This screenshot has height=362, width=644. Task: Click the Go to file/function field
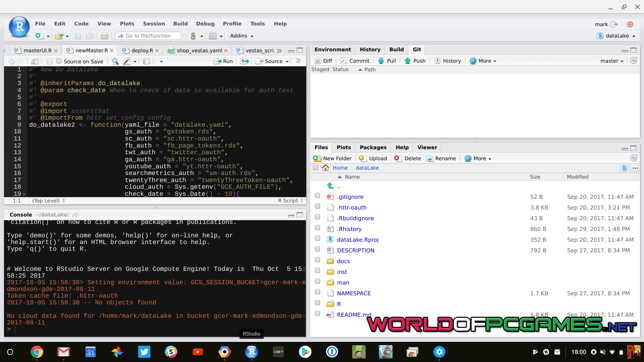point(148,36)
